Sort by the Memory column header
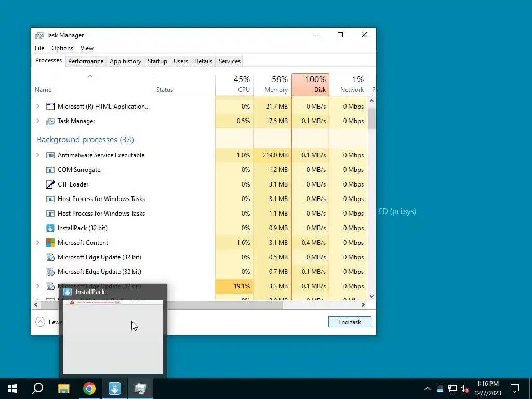Image resolution: width=532 pixels, height=399 pixels. [x=272, y=85]
